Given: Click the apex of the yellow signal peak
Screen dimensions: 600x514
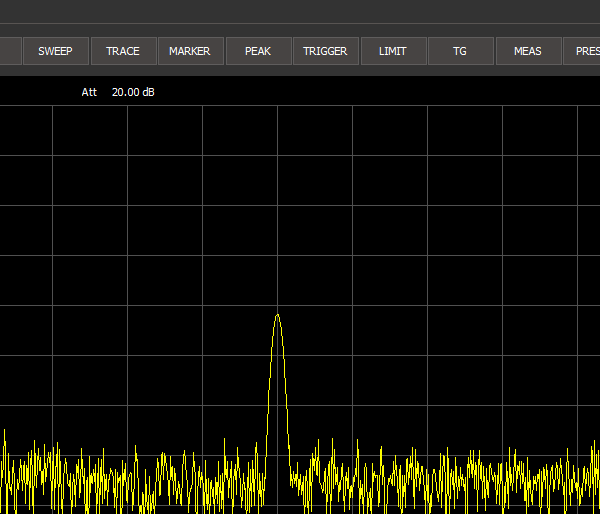Looking at the screenshot, I should tap(277, 315).
